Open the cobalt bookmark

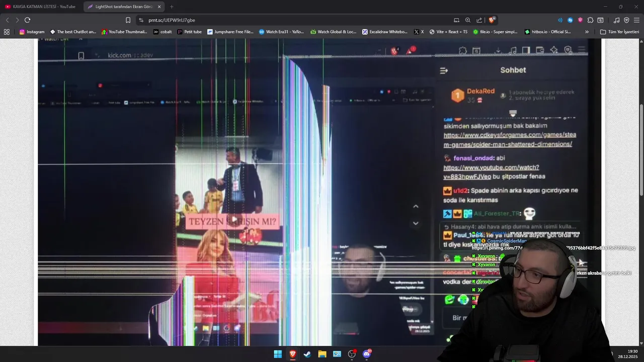(x=163, y=32)
